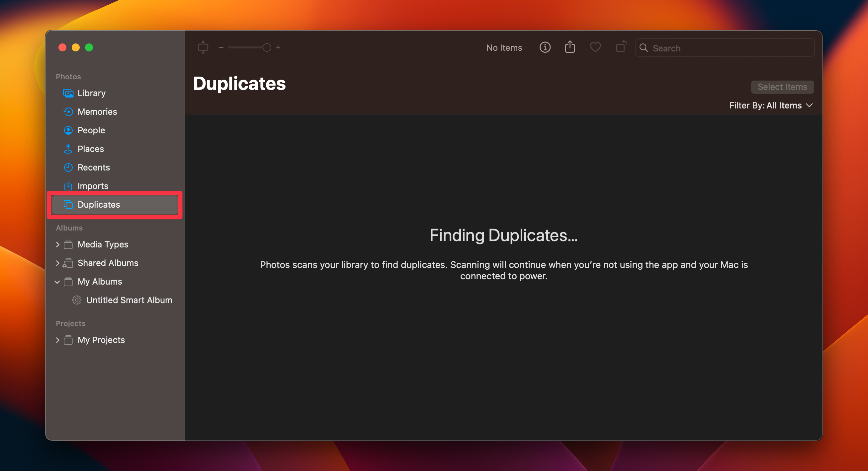The width and height of the screenshot is (868, 471).
Task: Open Untitled Smart Album
Action: [x=130, y=300]
